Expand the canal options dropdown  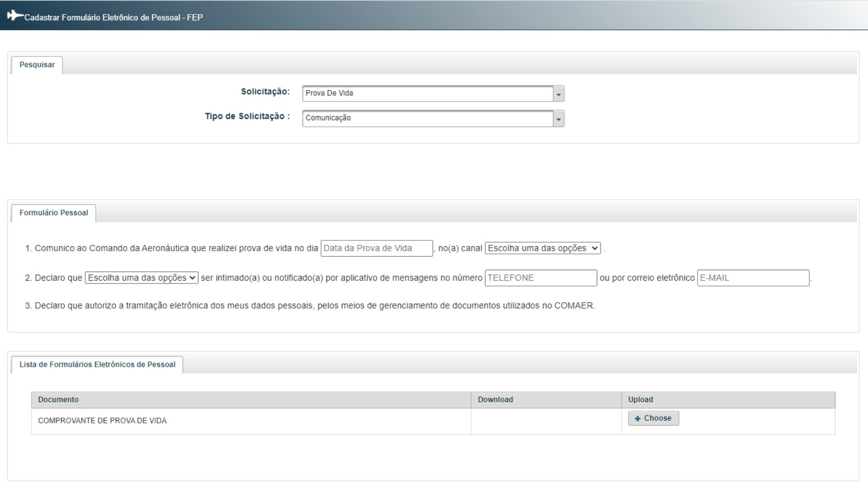click(543, 248)
